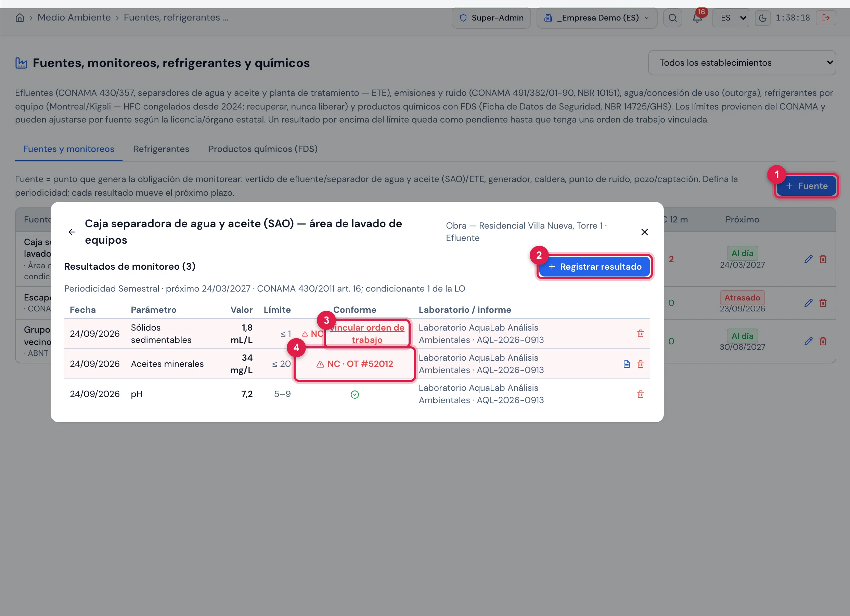Click Laboratorio / informe column header
This screenshot has width=850, height=616.
pyautogui.click(x=465, y=310)
